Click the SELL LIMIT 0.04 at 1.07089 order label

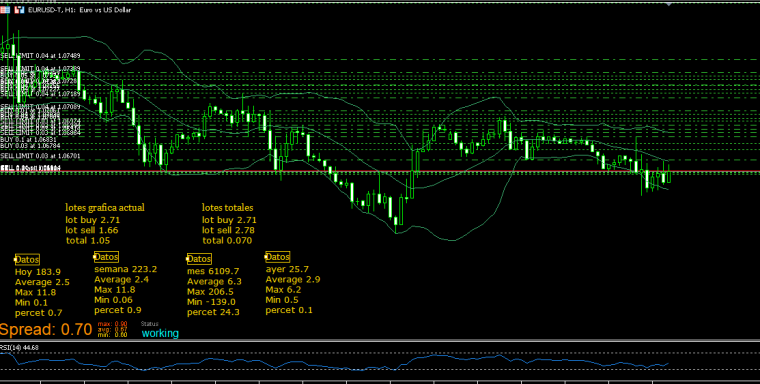click(40, 106)
